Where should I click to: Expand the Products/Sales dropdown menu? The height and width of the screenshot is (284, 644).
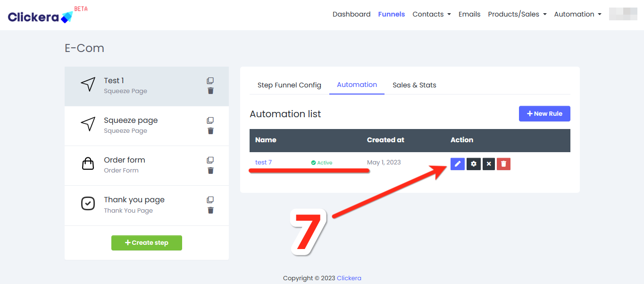517,14
